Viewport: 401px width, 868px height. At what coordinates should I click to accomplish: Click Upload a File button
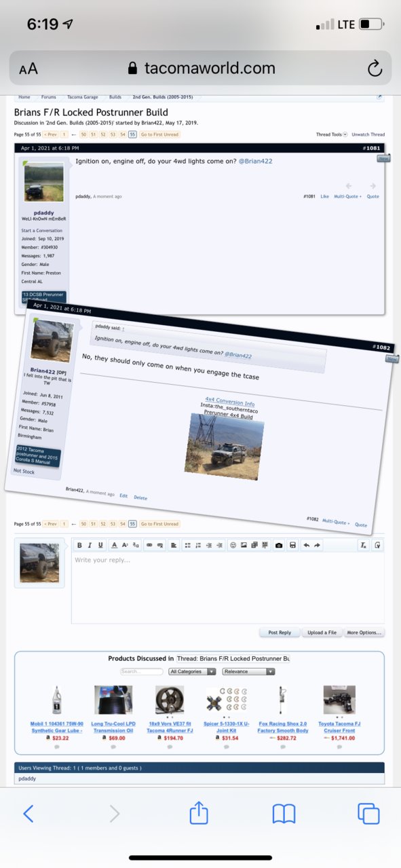coord(322,633)
